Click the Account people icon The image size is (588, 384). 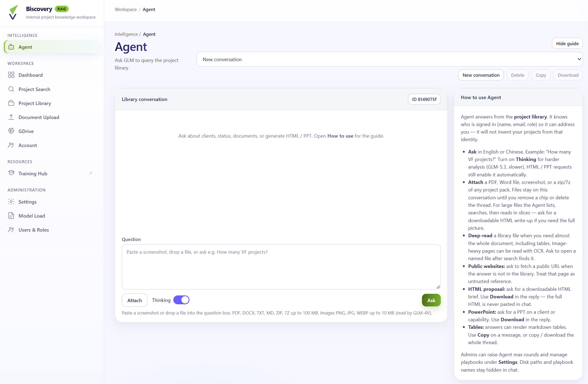coord(11,145)
